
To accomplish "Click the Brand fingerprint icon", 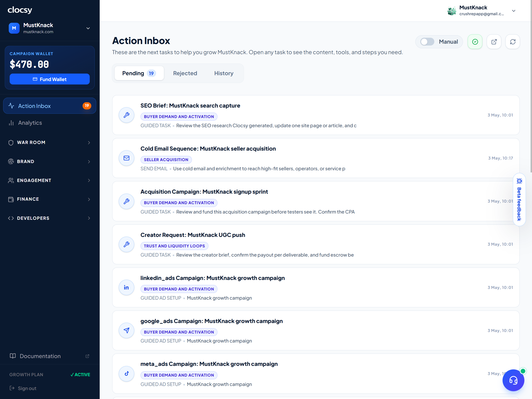I will 11,162.
